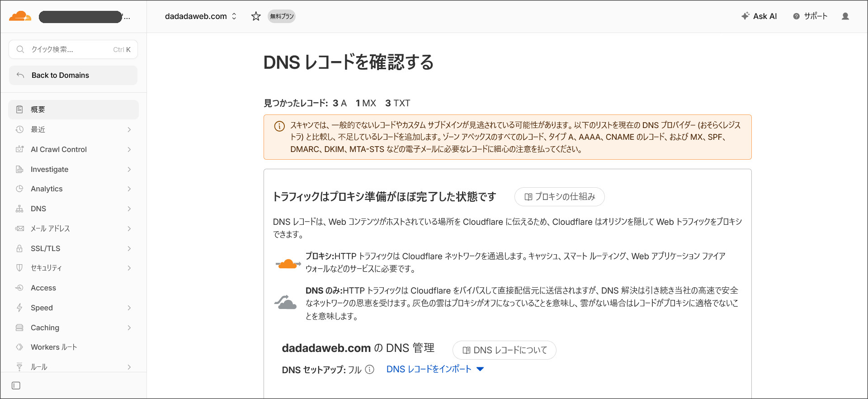This screenshot has width=868, height=399.
Task: Open the user account profile icon
Action: 845,16
